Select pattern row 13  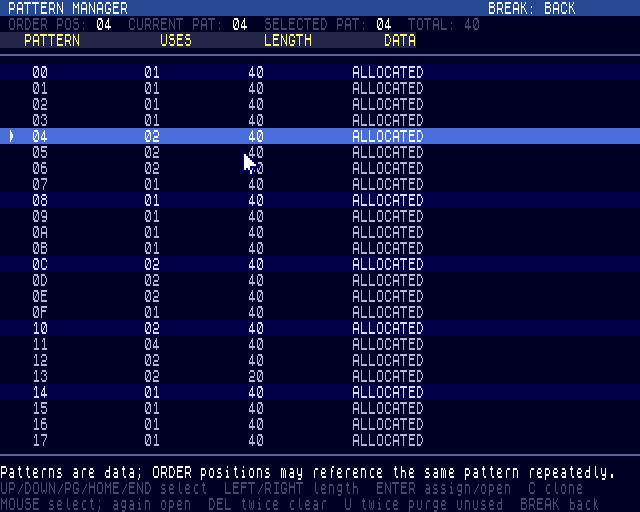pos(320,376)
